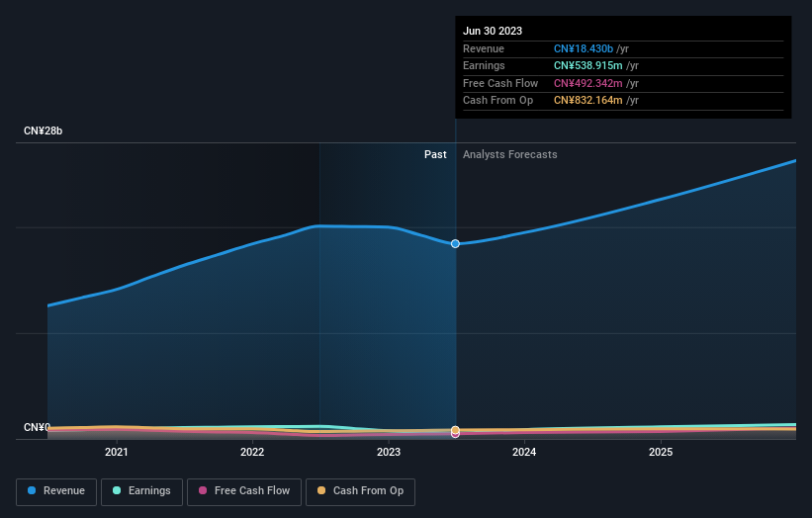This screenshot has height=518, width=812.
Task: Click the CN¥28b y-axis label
Action: [x=43, y=130]
